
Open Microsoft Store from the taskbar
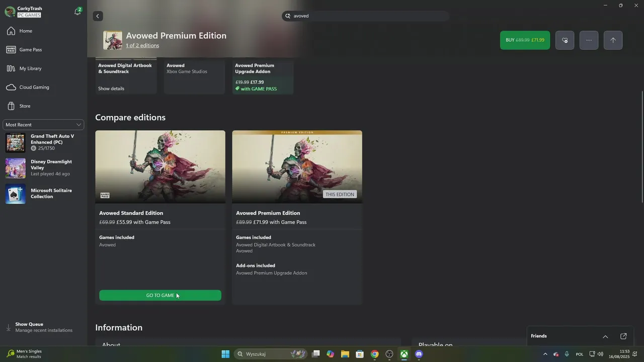point(360,354)
